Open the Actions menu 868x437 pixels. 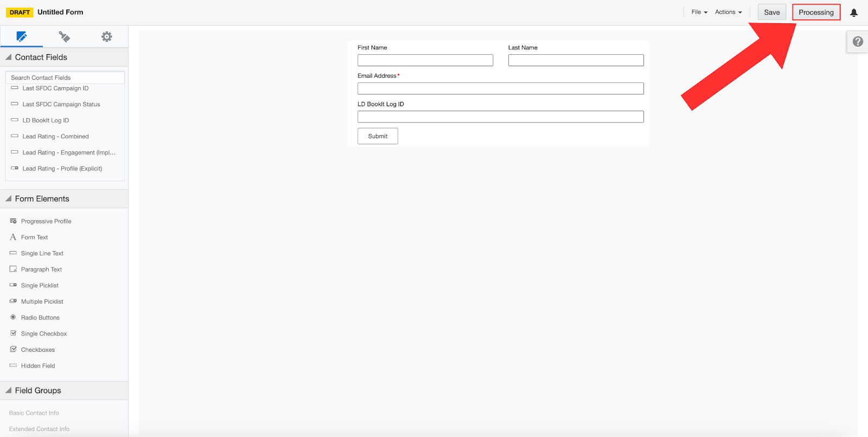click(728, 12)
